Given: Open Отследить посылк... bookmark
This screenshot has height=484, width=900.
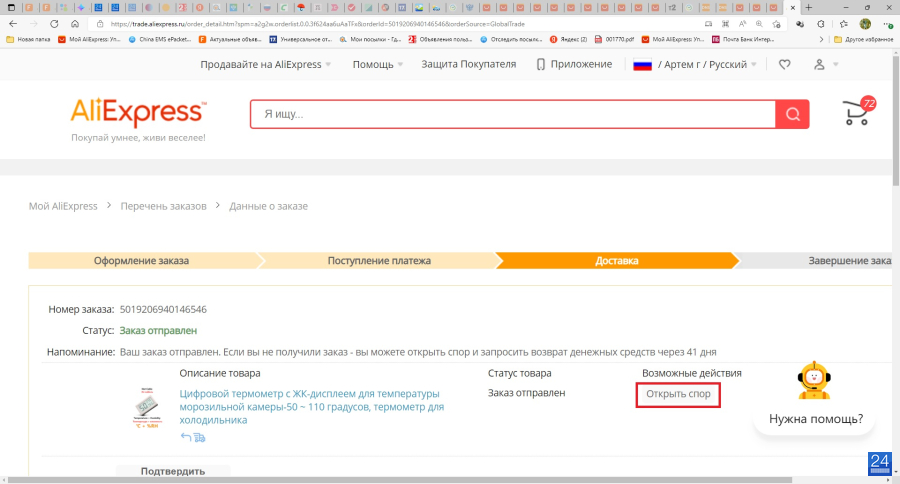Looking at the screenshot, I should point(511,39).
